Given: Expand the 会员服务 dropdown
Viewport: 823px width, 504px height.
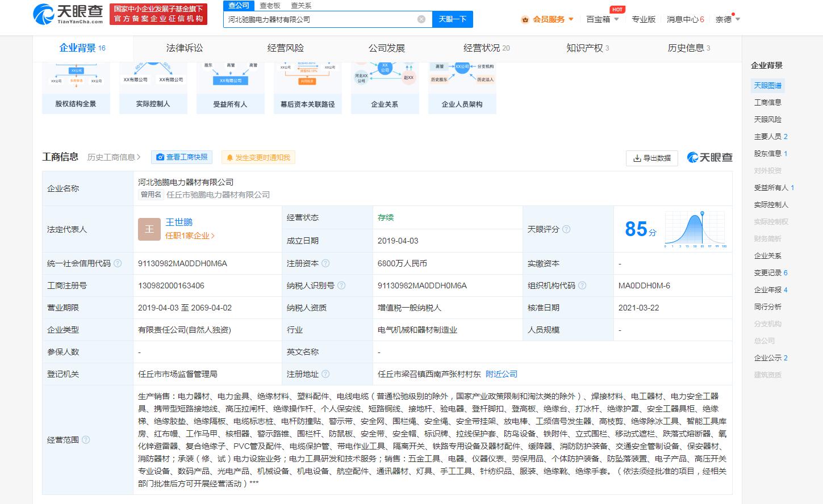Looking at the screenshot, I should [x=571, y=19].
